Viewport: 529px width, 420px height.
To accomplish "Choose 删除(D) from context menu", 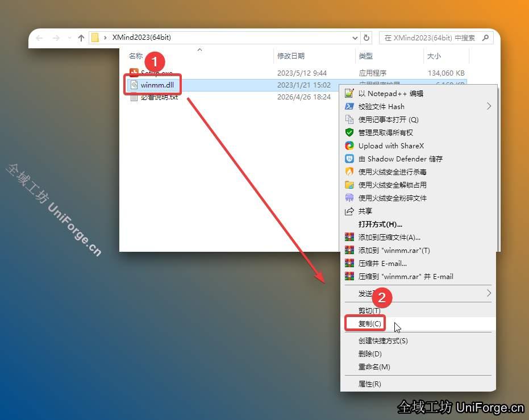I will pos(418,354).
